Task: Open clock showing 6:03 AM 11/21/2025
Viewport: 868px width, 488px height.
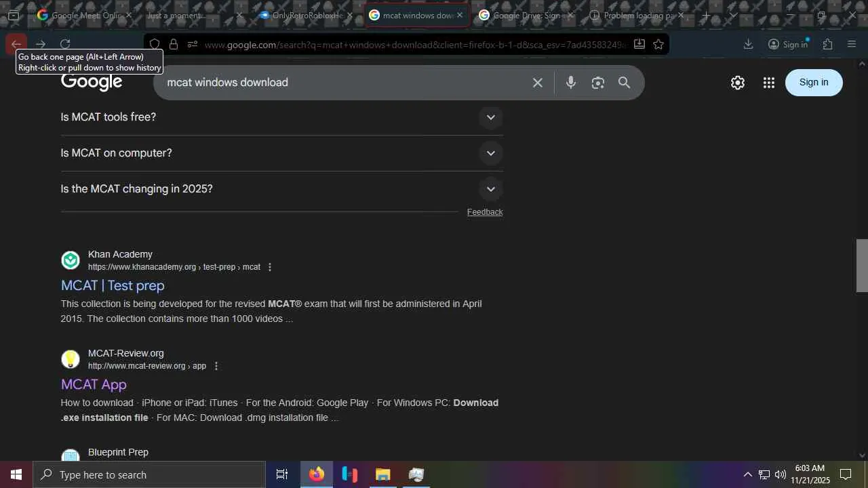Action: click(810, 474)
